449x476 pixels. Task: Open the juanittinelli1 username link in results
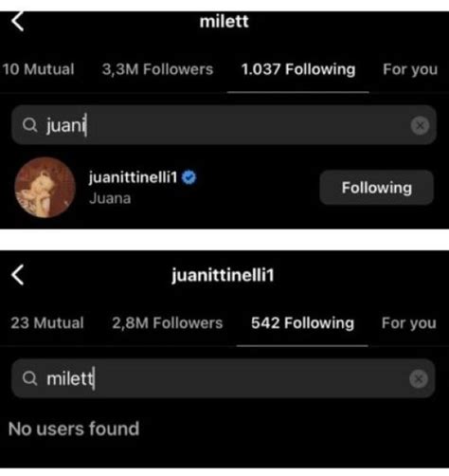coord(133,177)
